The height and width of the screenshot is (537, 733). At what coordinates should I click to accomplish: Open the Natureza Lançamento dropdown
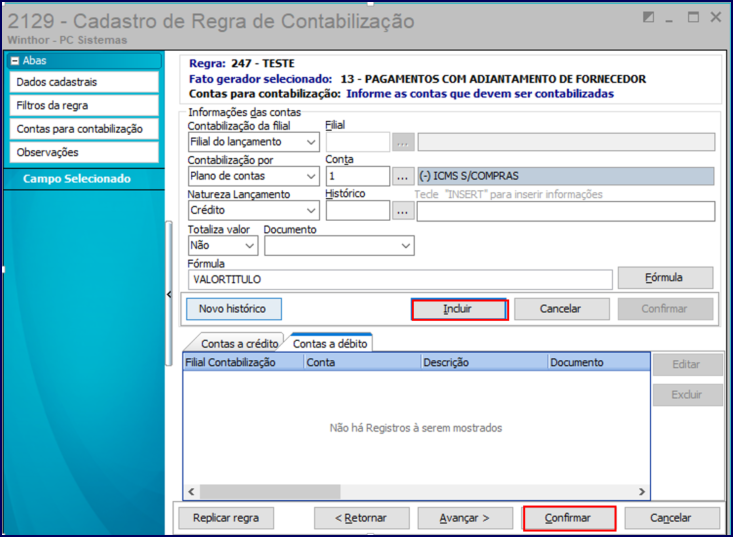253,210
